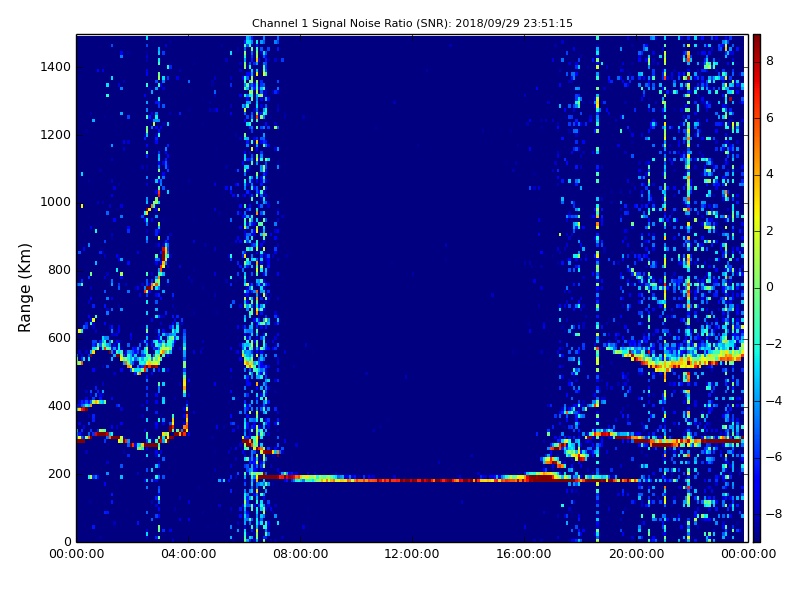
Task: Click the colorbar value 8 label
Action: coord(770,61)
